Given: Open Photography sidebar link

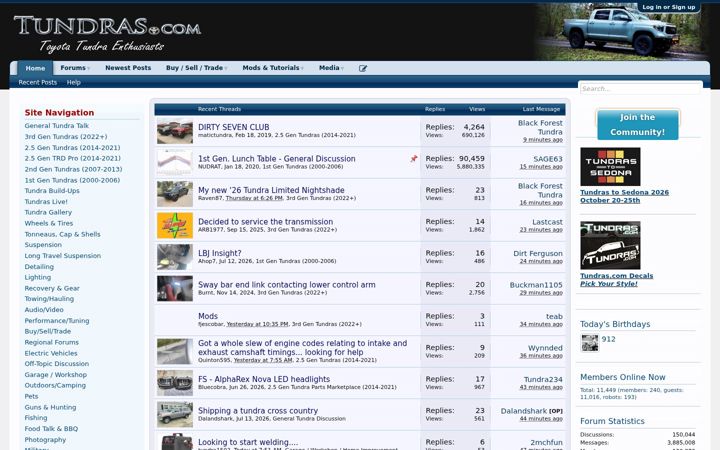Looking at the screenshot, I should pos(45,439).
